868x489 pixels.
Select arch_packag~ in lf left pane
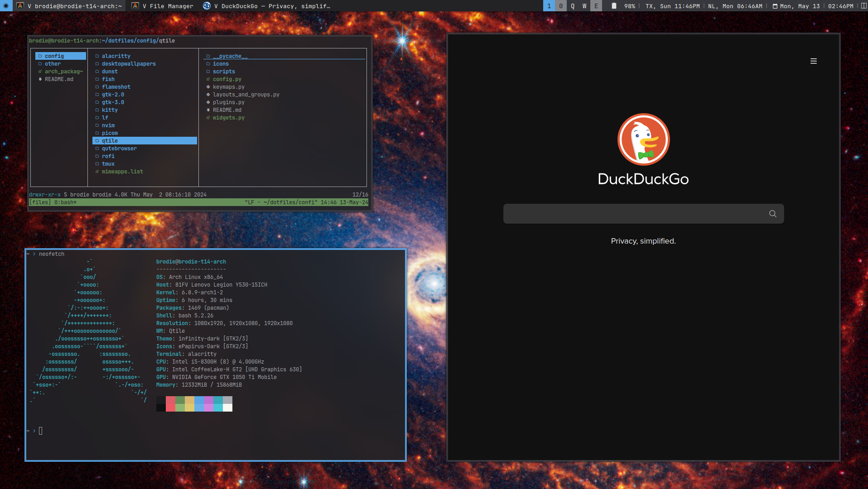[64, 72]
